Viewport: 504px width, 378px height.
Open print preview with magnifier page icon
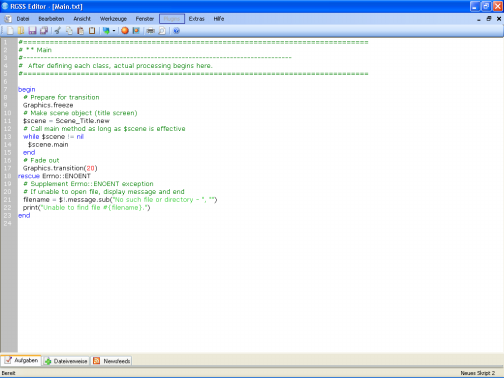click(162, 31)
